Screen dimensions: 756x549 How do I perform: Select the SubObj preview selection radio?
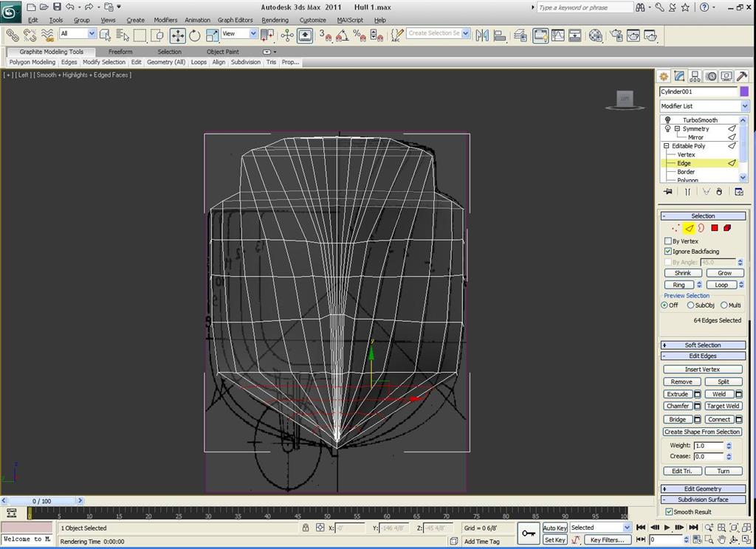pos(690,305)
